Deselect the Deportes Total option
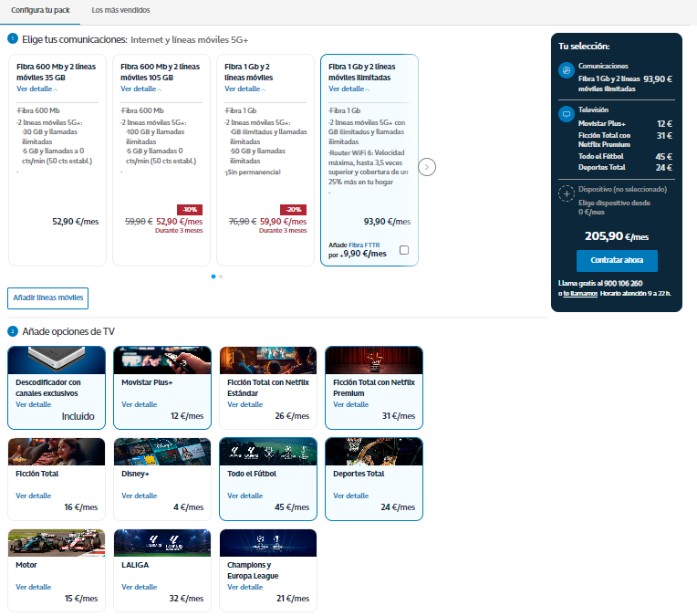This screenshot has width=697, height=616. coord(373,478)
